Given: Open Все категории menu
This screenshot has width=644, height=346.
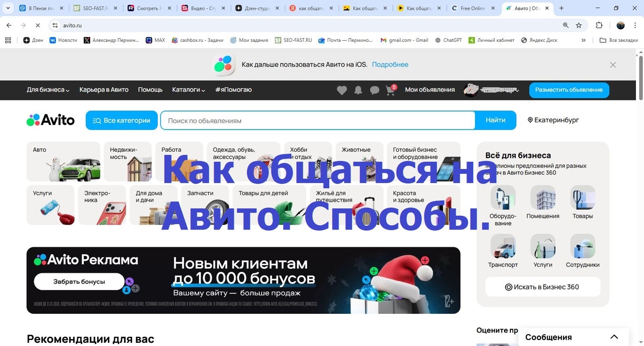Looking at the screenshot, I should [121, 120].
